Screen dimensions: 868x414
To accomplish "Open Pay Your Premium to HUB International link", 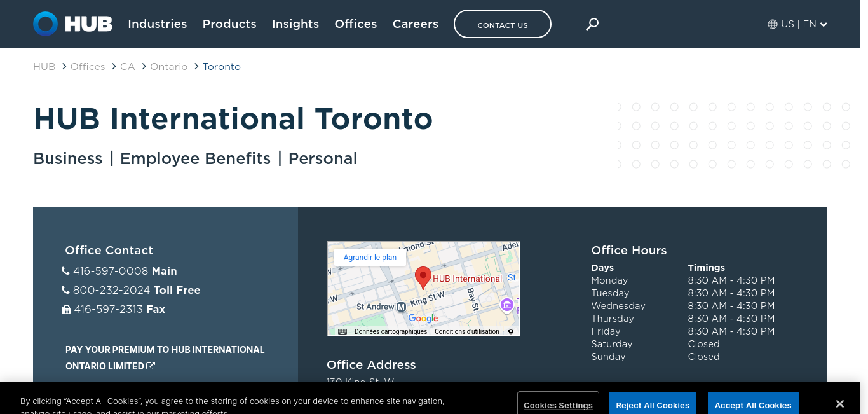I will tap(165, 358).
